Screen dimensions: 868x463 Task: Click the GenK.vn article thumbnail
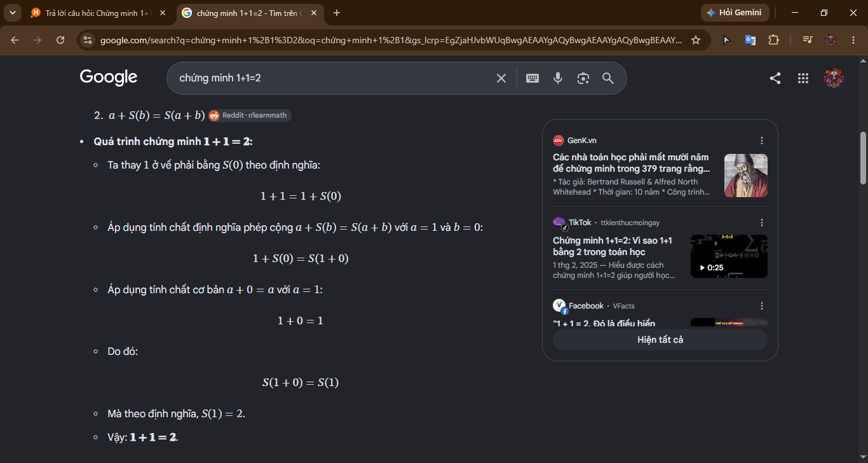pyautogui.click(x=746, y=176)
